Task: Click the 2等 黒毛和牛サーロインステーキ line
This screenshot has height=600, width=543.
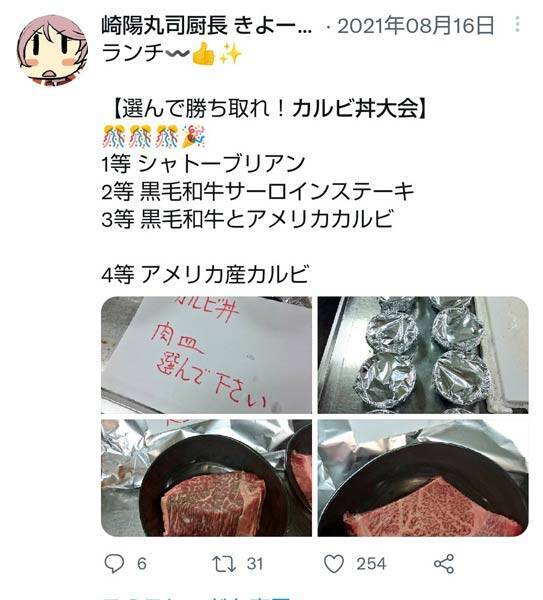Action: point(258,191)
